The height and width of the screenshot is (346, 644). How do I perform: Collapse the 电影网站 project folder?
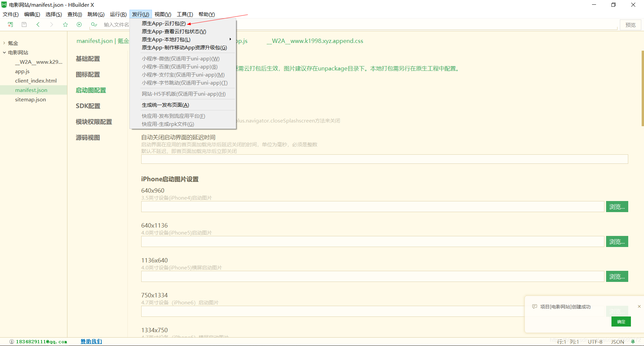tap(4, 52)
